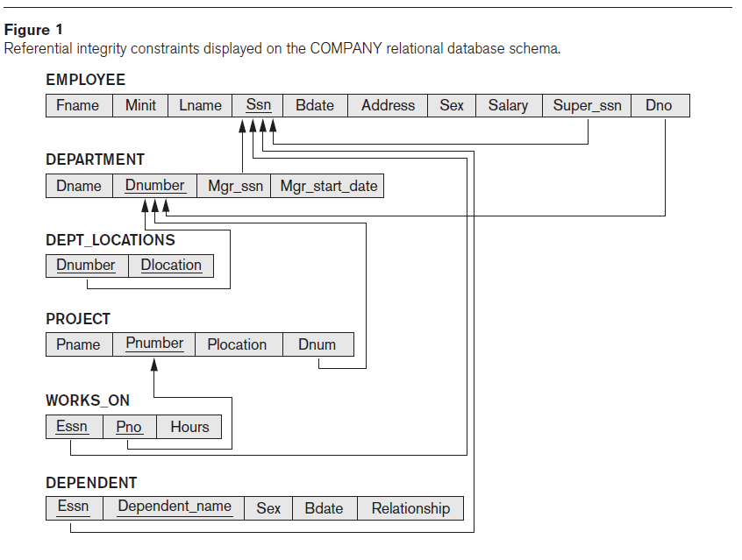Select the Dlocation attribute in DEPT_LOCATIONS
This screenshot has height=560, width=742.
[171, 266]
